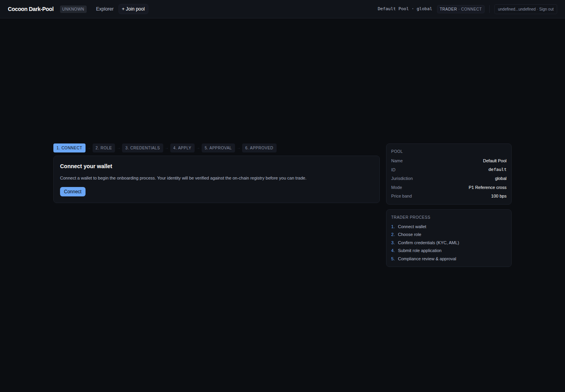This screenshot has width=565, height=392.
Task: Select the 1. CONNECT step tab
Action: [x=69, y=148]
